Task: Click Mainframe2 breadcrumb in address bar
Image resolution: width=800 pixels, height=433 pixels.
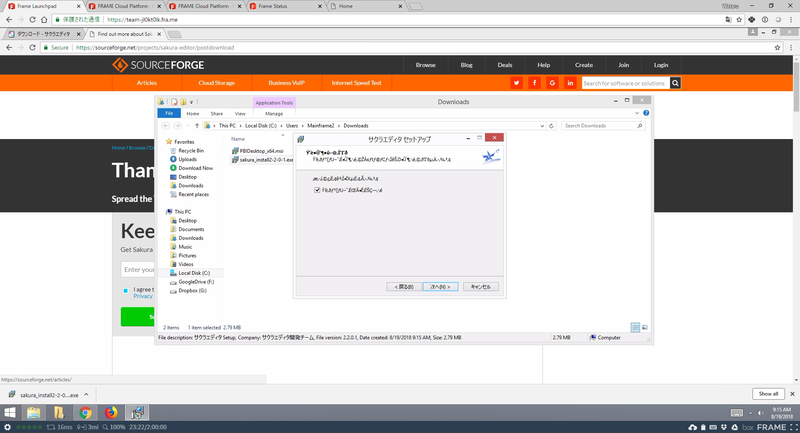Action: pyautogui.click(x=320, y=125)
